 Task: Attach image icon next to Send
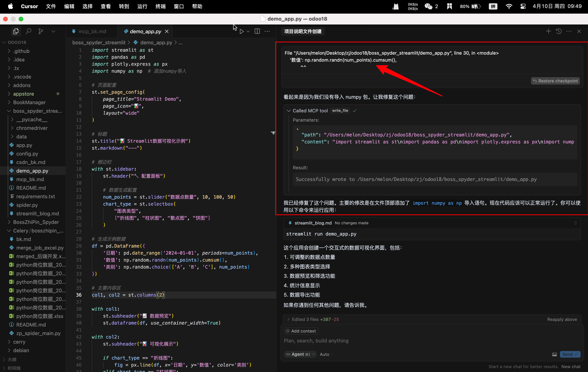click(555, 354)
